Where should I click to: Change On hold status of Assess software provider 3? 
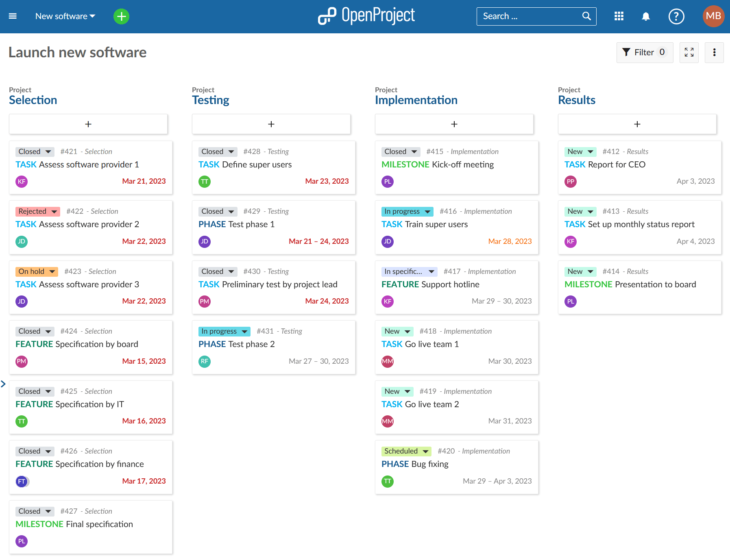[x=51, y=271]
